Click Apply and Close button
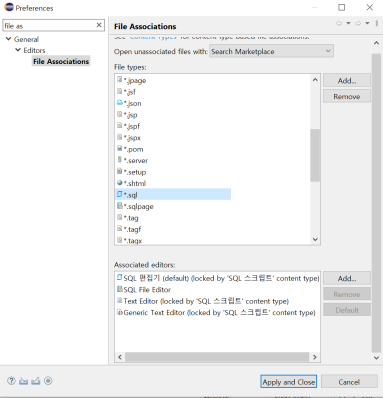The height and width of the screenshot is (398, 383). tap(288, 382)
